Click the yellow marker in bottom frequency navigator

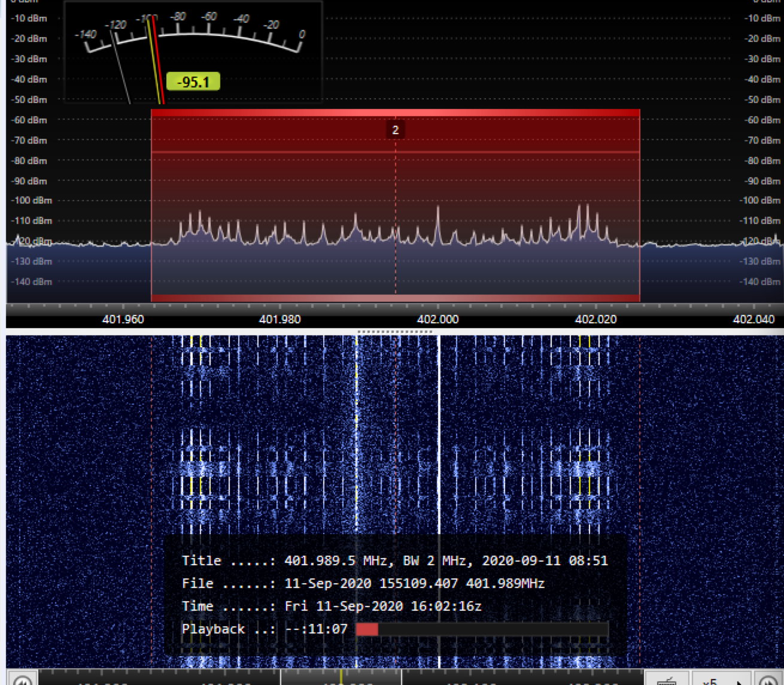point(341,677)
